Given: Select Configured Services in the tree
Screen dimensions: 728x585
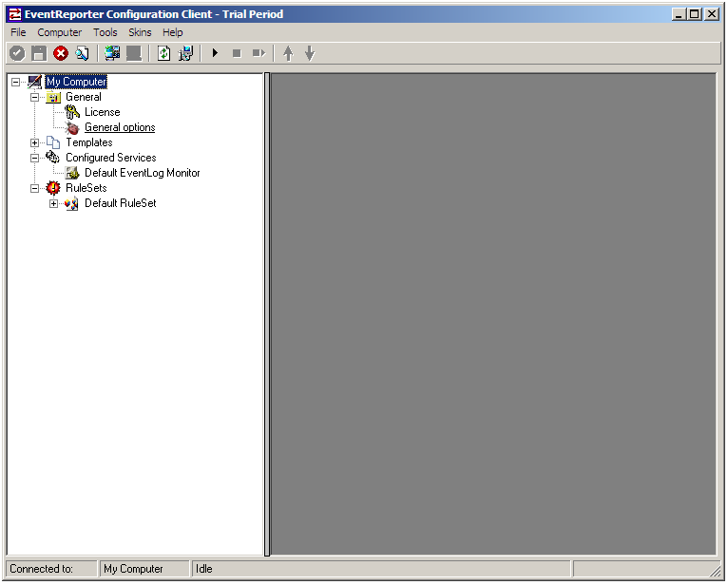Looking at the screenshot, I should pos(111,158).
